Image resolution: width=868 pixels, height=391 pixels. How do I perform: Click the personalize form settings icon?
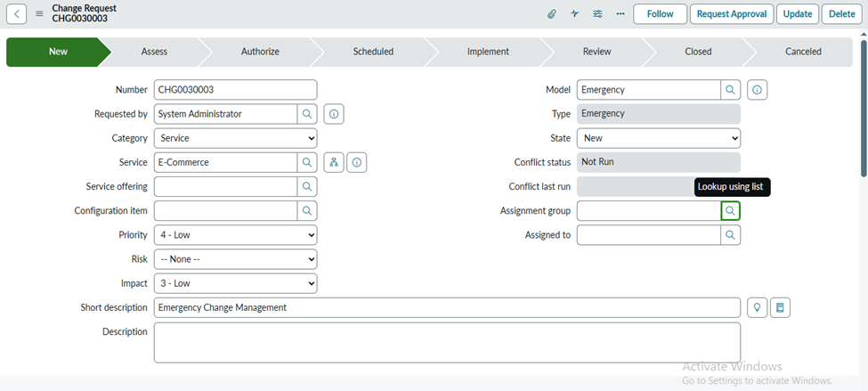coord(597,14)
